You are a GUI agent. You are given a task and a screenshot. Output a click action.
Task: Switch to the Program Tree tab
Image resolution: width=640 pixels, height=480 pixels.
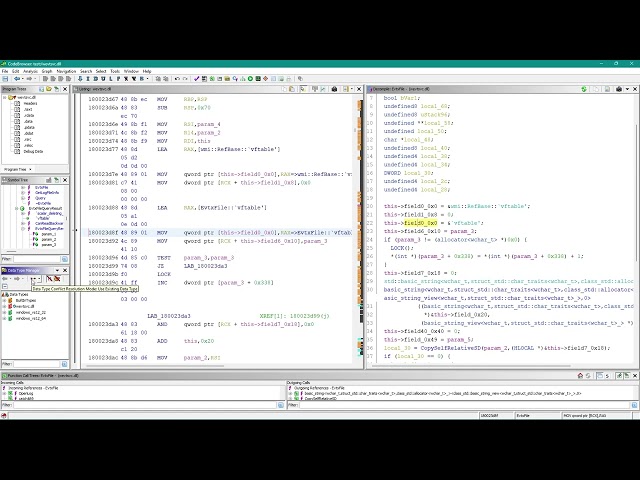(16, 169)
